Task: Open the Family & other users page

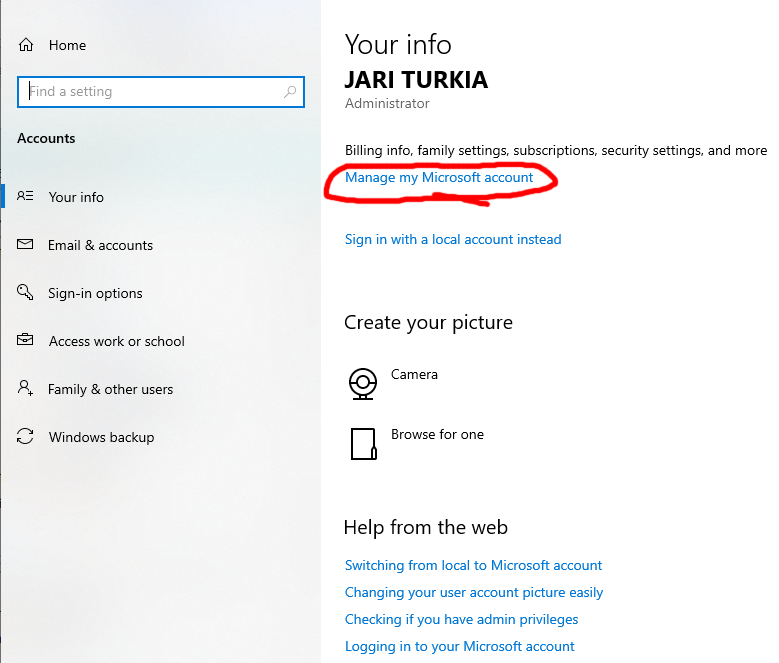Action: 110,389
